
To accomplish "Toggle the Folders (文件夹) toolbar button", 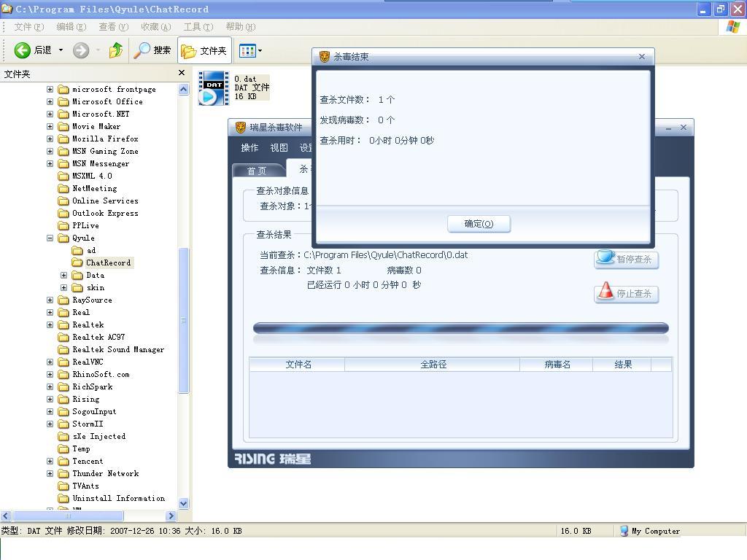I will pyautogui.click(x=204, y=50).
